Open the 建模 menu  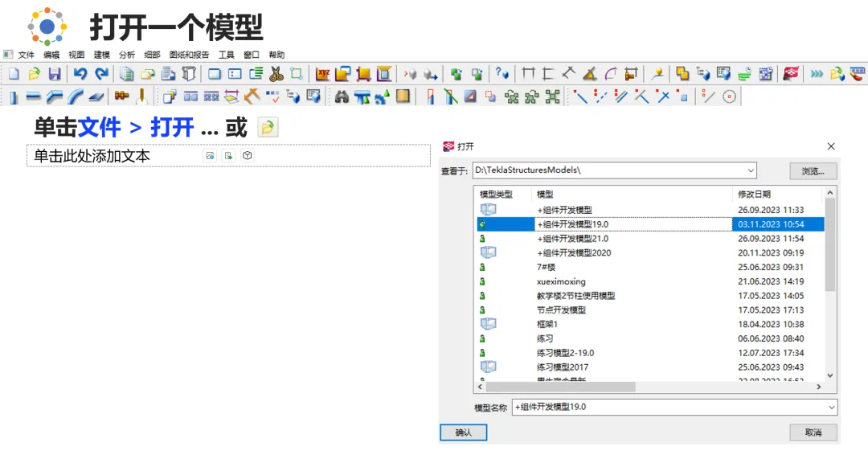pos(102,55)
